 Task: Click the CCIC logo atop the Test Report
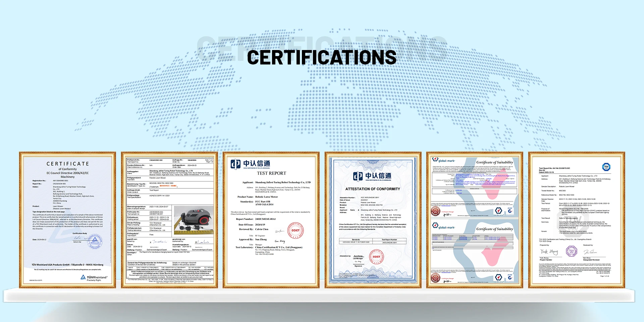[x=251, y=164]
